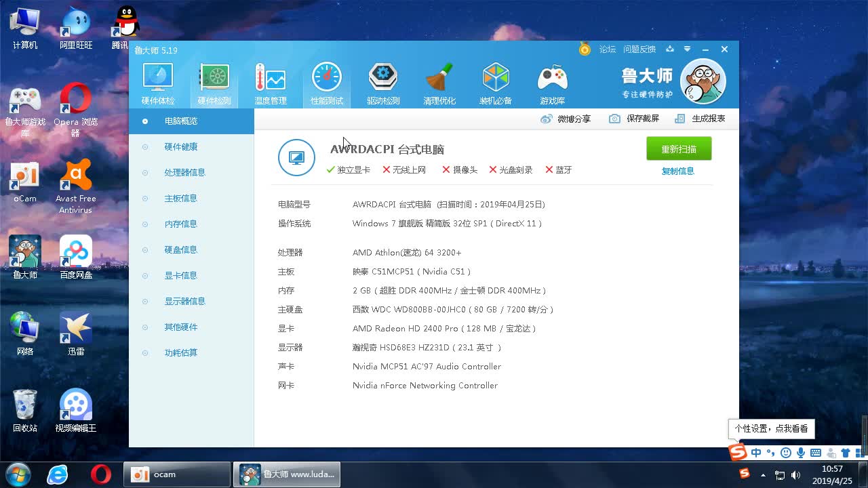The height and width of the screenshot is (488, 868).
Task: Click the gold medal icon in title bar
Action: [585, 49]
